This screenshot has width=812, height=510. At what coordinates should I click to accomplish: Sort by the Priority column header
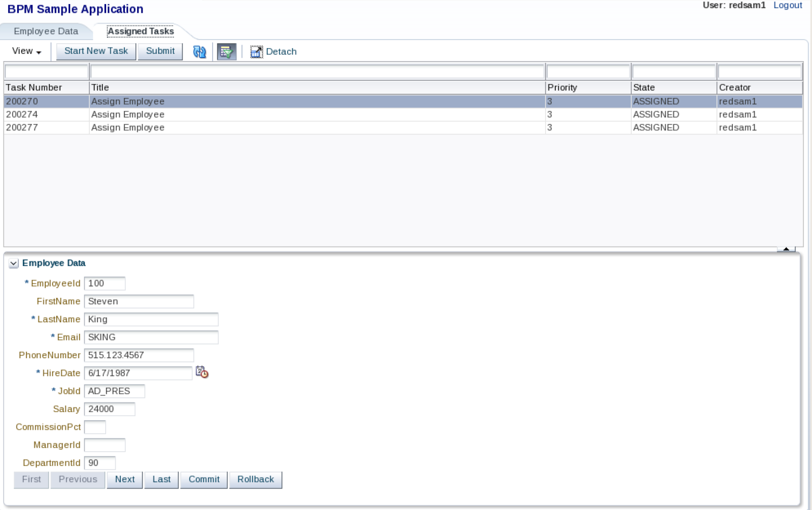tap(589, 88)
